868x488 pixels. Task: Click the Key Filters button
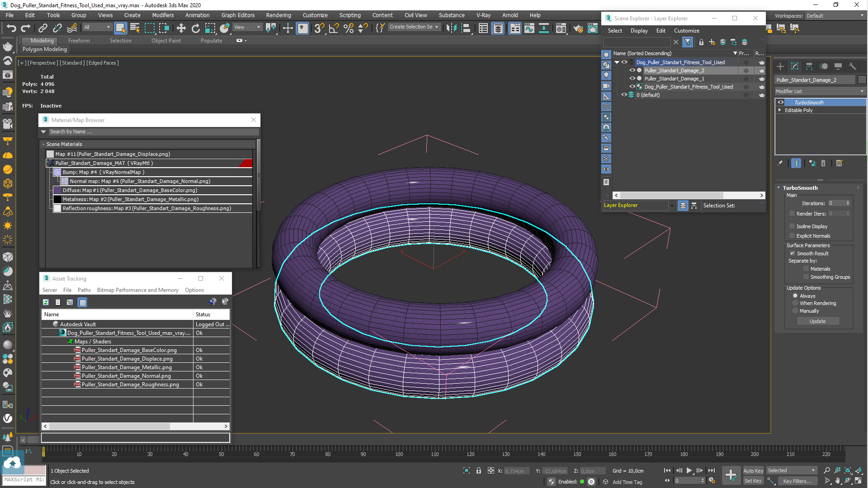coord(797,481)
